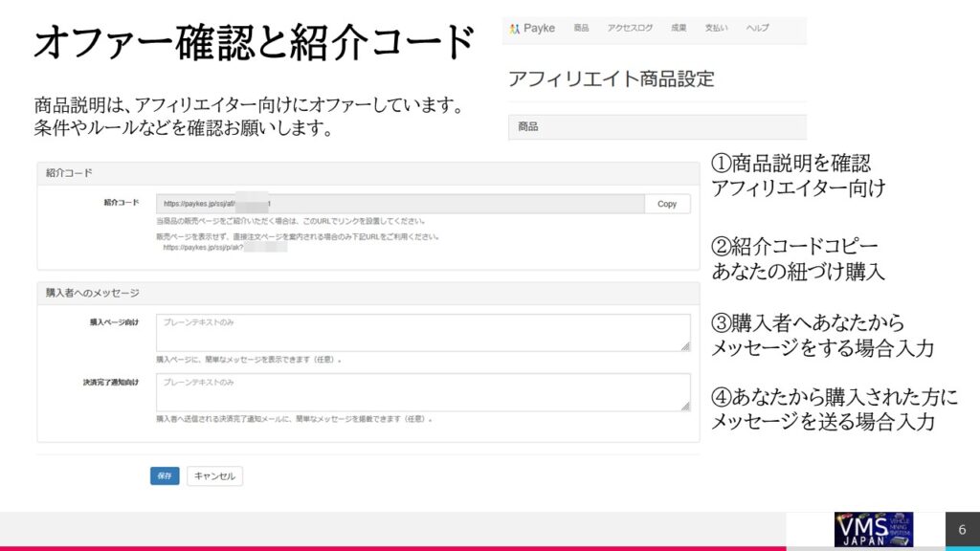Select 成果 in the top navigation
Image resolution: width=980 pixels, height=551 pixels.
click(x=679, y=29)
